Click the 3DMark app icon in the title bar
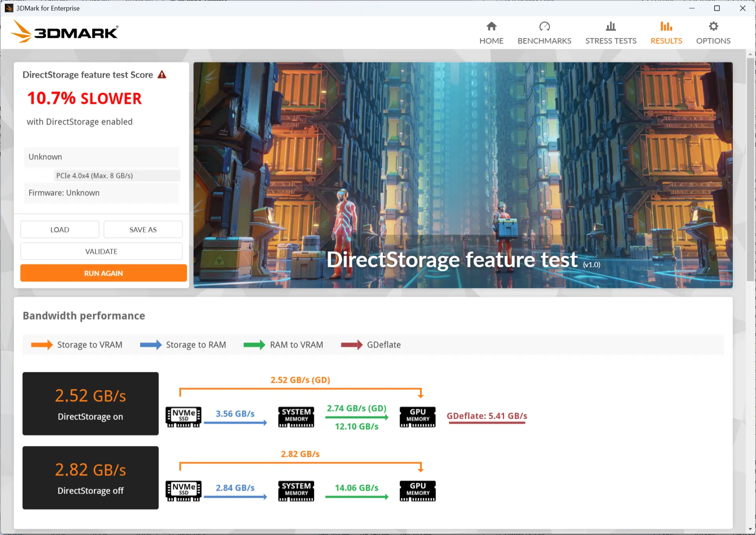The image size is (756, 535). pos(9,8)
